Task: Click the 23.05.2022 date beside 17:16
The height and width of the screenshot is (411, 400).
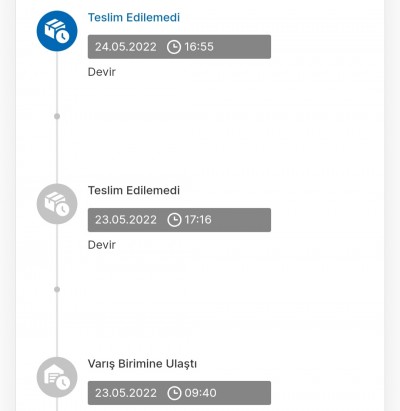Action: [x=126, y=220]
